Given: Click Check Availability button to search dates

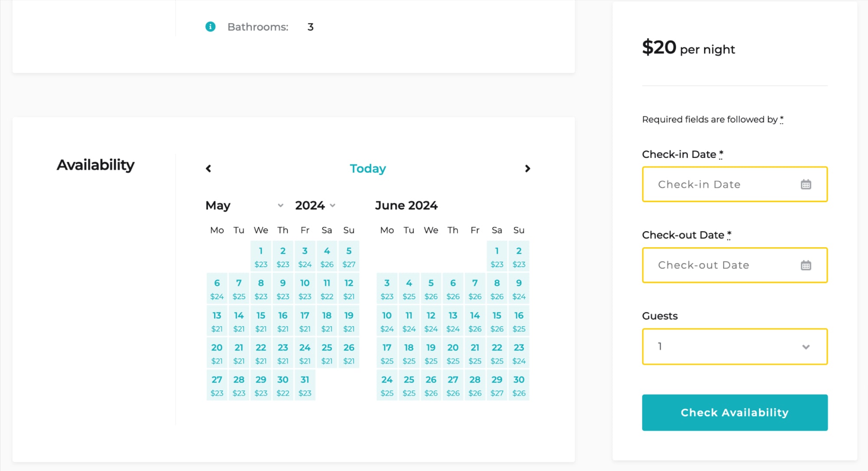Looking at the screenshot, I should coord(734,412).
